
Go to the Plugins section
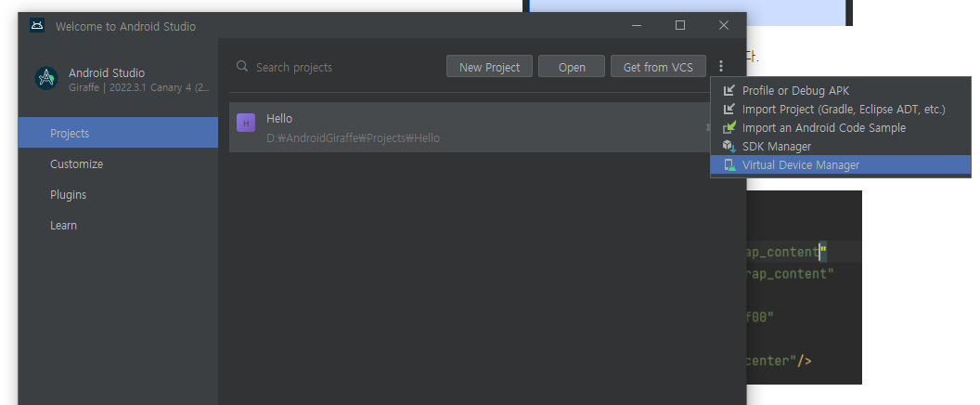[x=118, y=195]
